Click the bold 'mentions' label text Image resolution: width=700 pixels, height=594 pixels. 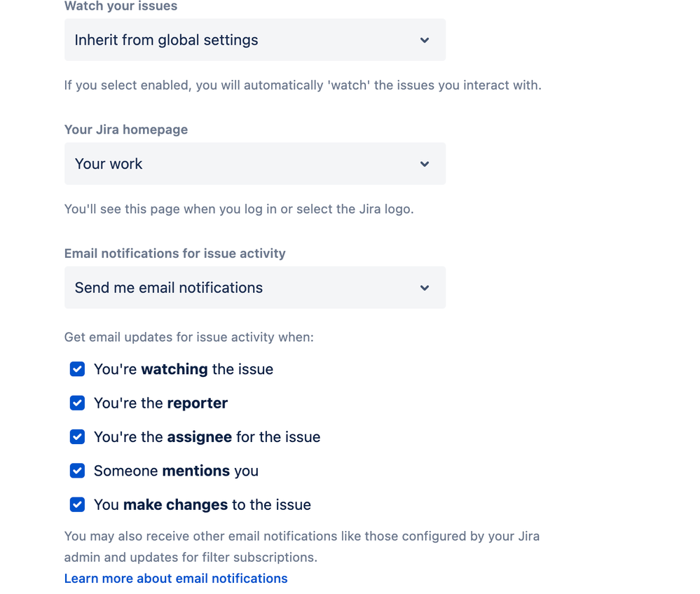coord(195,471)
